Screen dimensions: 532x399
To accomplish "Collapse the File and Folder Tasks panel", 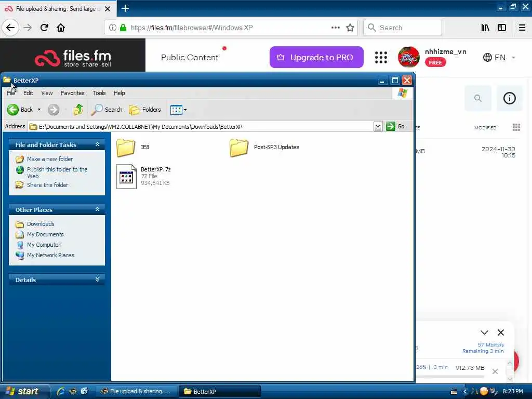I will click(x=97, y=144).
